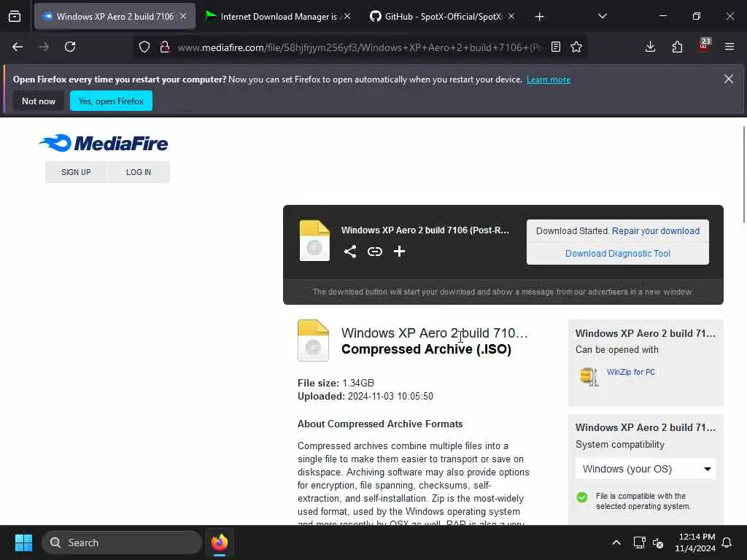Copy file link with chain icon
This screenshot has height=560, width=747.
(x=375, y=252)
